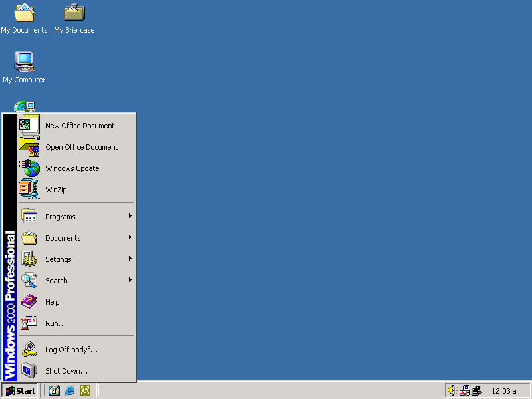Click the 12:03 am taskbar clock
This screenshot has width=532, height=399.
click(507, 391)
